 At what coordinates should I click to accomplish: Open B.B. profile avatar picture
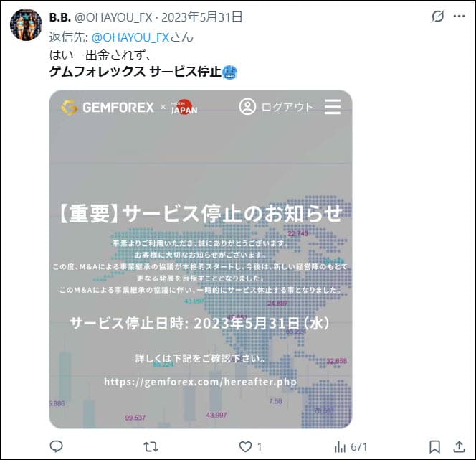tap(26, 24)
